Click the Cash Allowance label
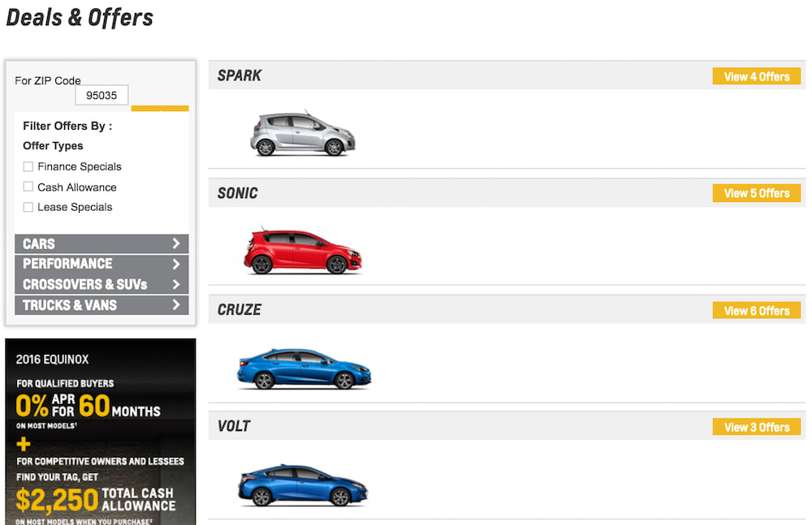This screenshot has height=525, width=812. [76, 187]
